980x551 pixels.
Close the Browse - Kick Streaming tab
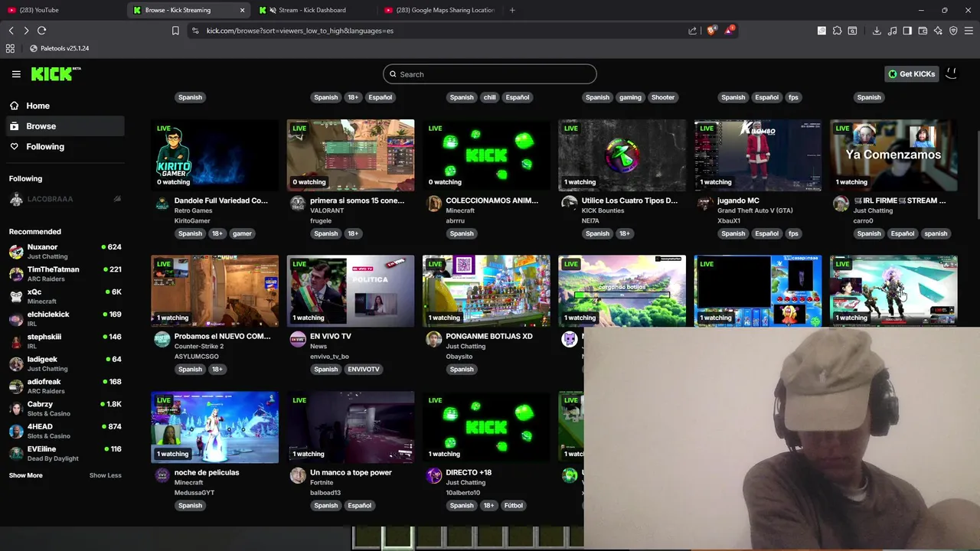pyautogui.click(x=243, y=10)
